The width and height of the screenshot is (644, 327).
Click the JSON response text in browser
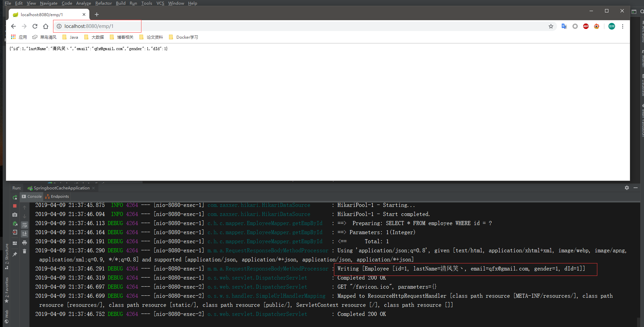(89, 49)
